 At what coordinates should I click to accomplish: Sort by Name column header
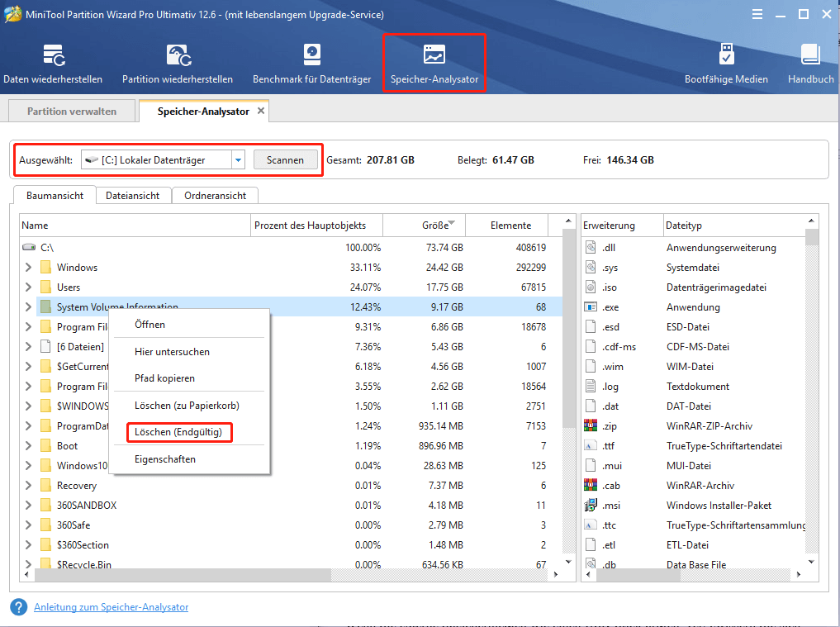pyautogui.click(x=135, y=226)
